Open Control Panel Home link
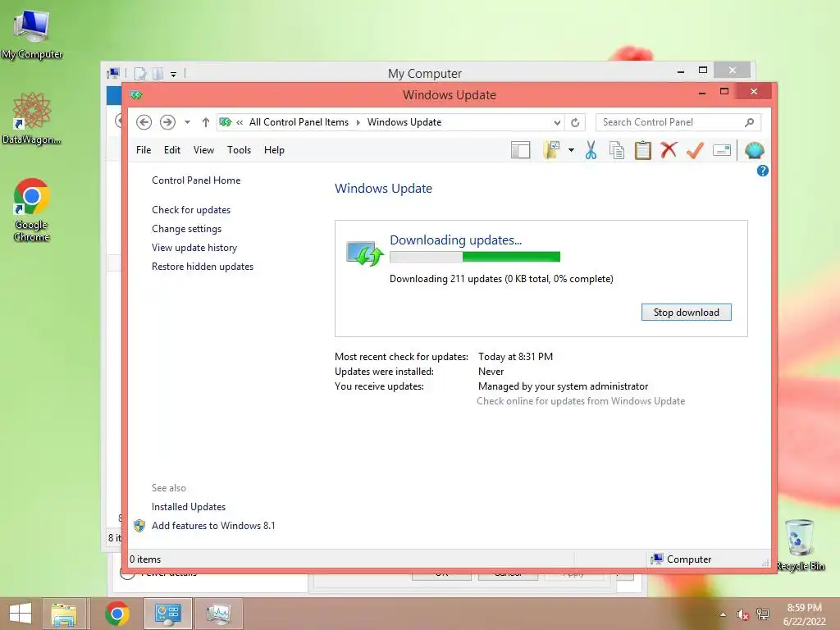Viewport: 840px width, 630px height. point(196,180)
